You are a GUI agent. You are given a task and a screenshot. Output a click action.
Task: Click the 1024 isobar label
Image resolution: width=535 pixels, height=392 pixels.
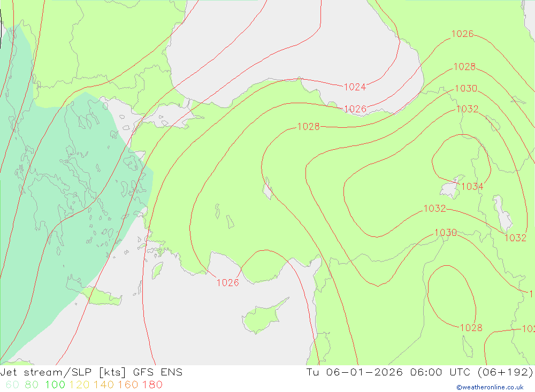tap(355, 87)
